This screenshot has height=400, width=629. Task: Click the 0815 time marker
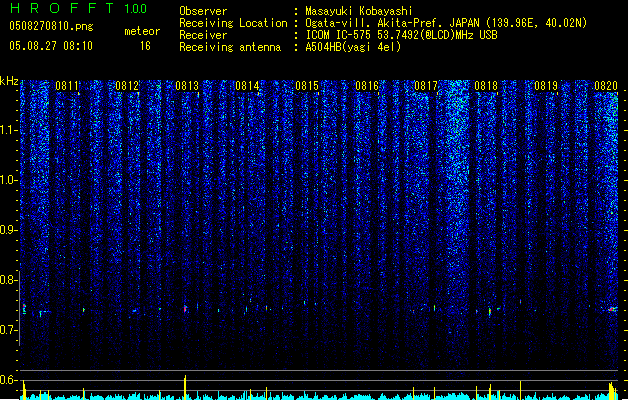pos(307,86)
